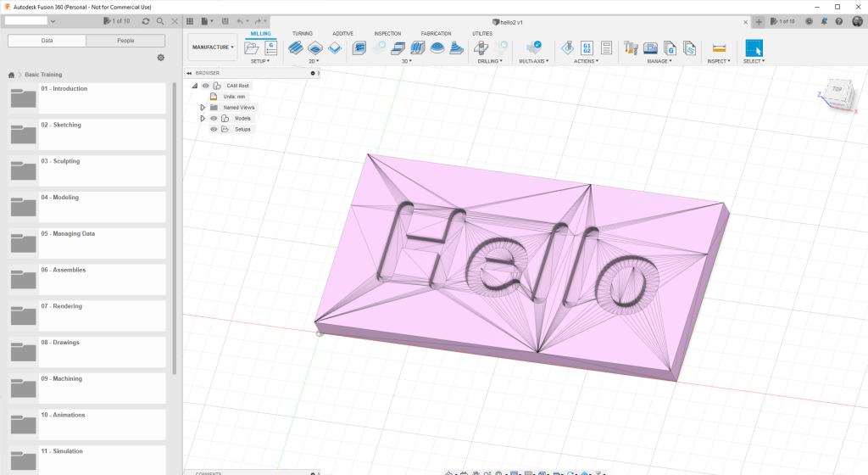Click the Drill tool icon
Image resolution: width=868 pixels, height=475 pixels.
[481, 48]
